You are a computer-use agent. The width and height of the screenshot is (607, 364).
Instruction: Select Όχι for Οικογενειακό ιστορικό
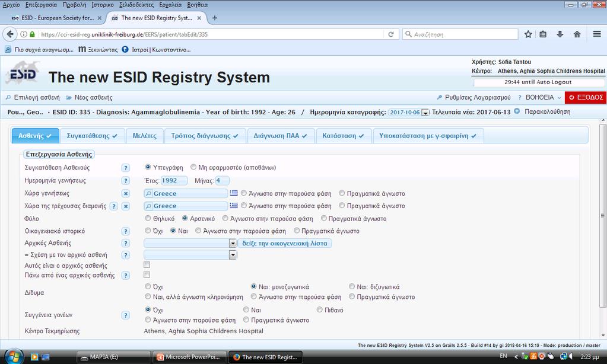click(x=148, y=231)
